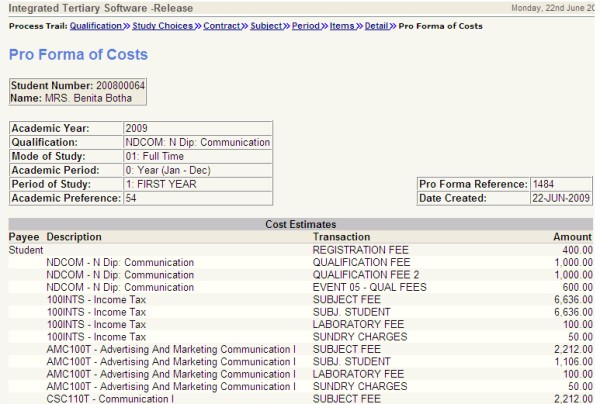Select Date Created value 22-JUN-2009

click(561, 198)
